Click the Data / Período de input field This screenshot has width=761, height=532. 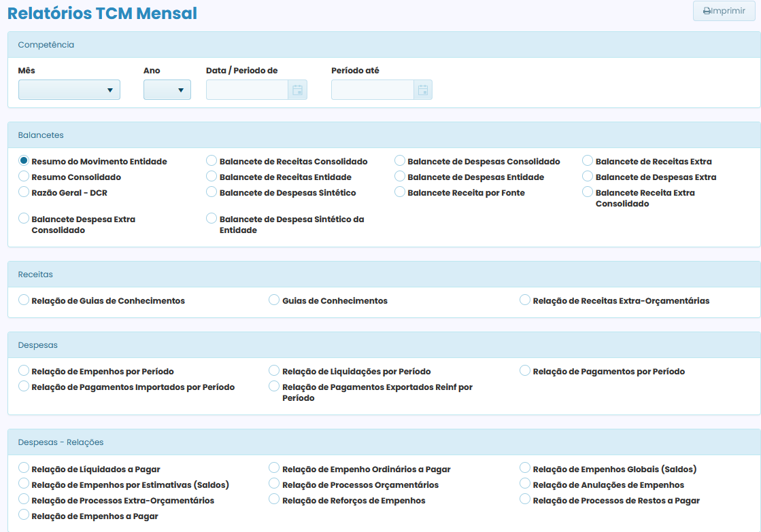click(247, 90)
